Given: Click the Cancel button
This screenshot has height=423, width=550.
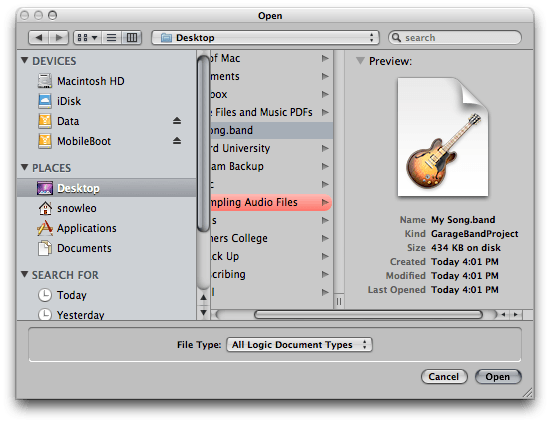Looking at the screenshot, I should coord(444,377).
